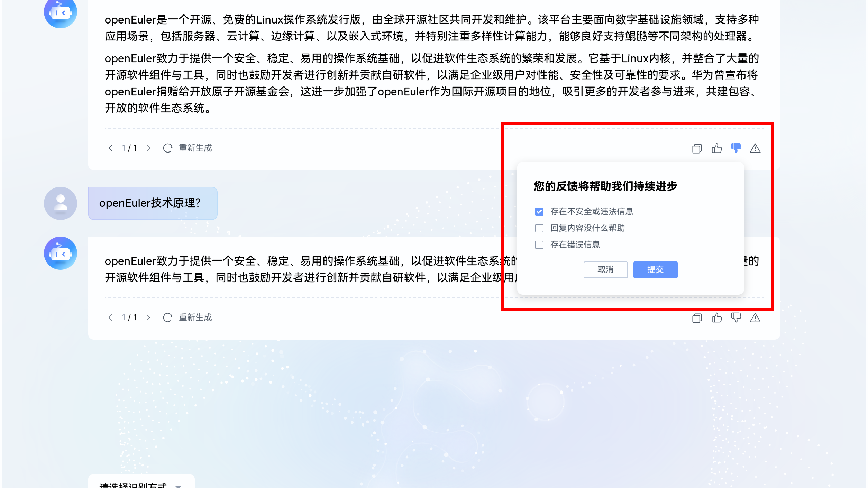Go to previous answer of first reply

(x=110, y=148)
